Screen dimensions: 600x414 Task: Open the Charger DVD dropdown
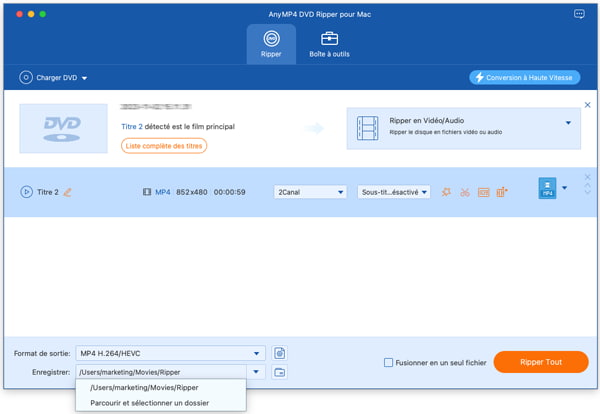coord(84,78)
